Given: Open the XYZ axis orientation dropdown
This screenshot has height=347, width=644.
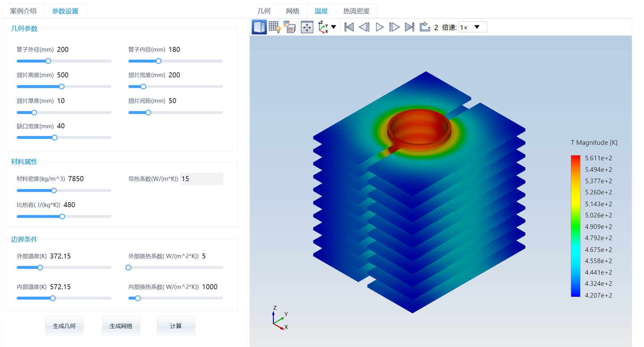Looking at the screenshot, I should click(x=327, y=27).
